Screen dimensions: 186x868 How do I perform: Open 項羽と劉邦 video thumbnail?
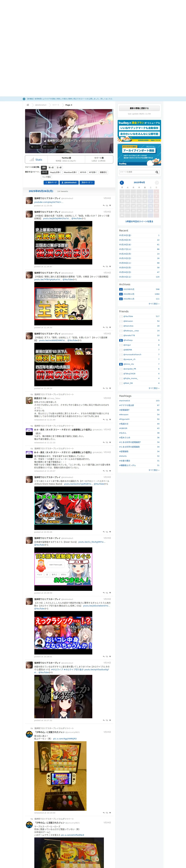[x=63, y=365]
